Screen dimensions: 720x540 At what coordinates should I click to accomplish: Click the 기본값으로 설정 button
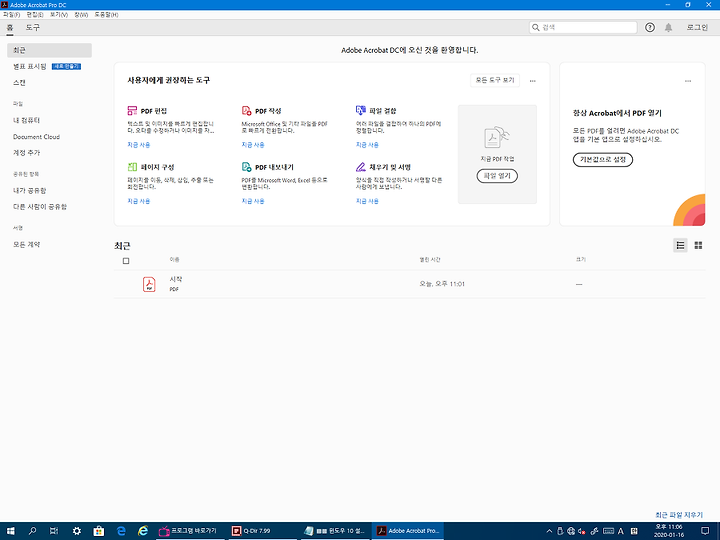(x=602, y=159)
